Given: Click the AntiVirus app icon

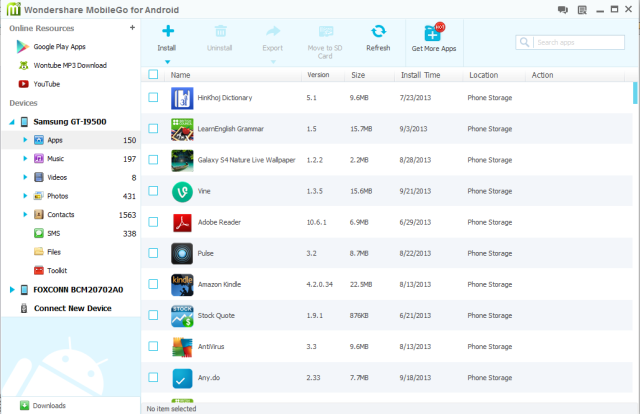Looking at the screenshot, I should pos(182,347).
